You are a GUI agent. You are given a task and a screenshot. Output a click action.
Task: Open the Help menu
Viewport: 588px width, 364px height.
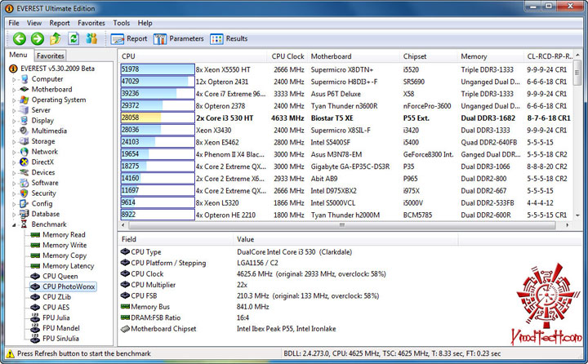pyautogui.click(x=145, y=23)
